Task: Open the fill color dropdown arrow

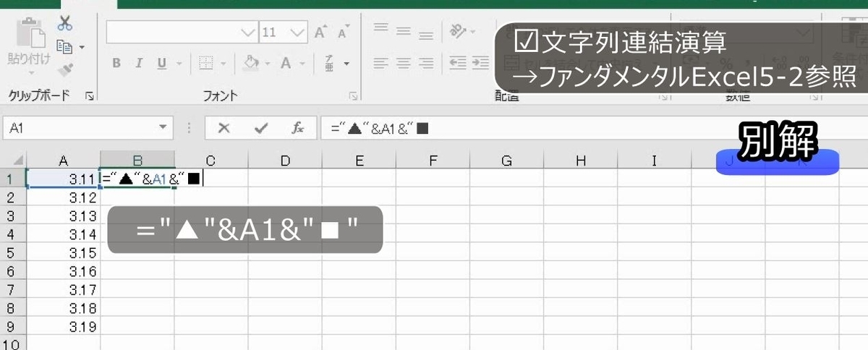Action: 268,64
